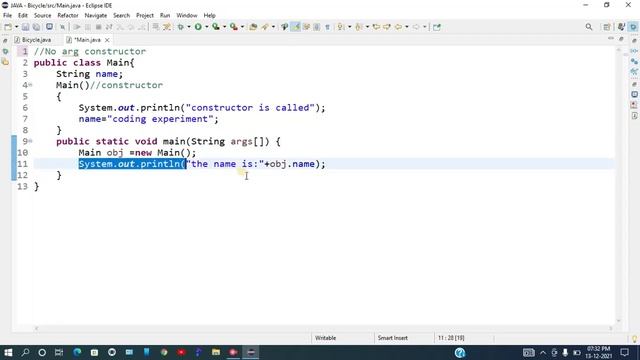Expand the Back navigation history dropdown
Image resolution: width=640 pixels, height=360 pixels.
pos(407,27)
